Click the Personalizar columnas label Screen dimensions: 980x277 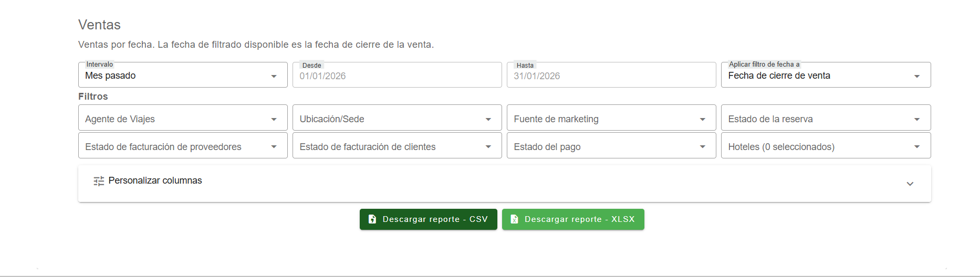click(155, 180)
